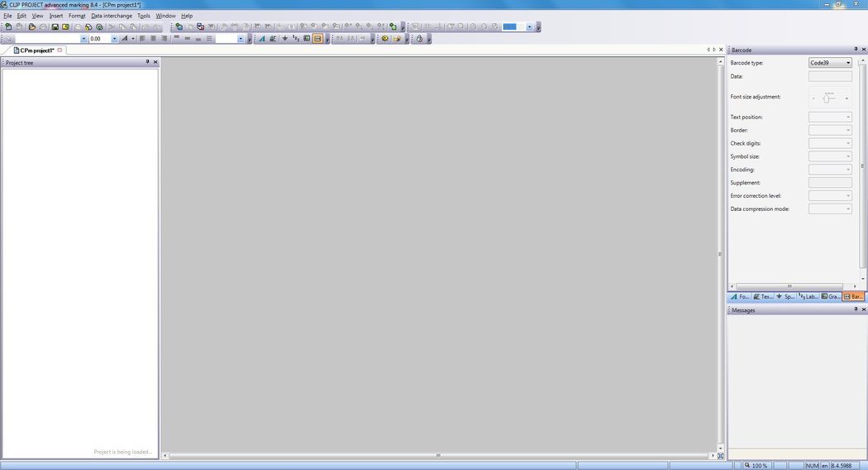
Task: Click the Copy icon in the toolbar
Action: (122, 26)
